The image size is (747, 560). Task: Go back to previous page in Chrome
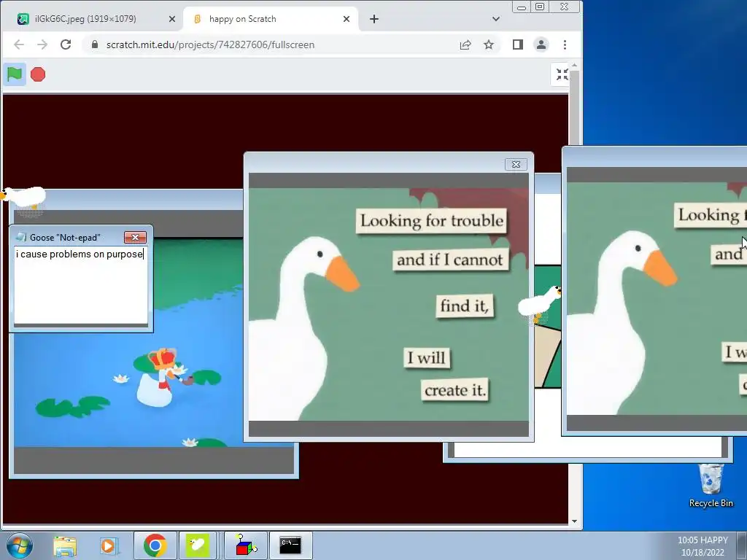click(18, 44)
